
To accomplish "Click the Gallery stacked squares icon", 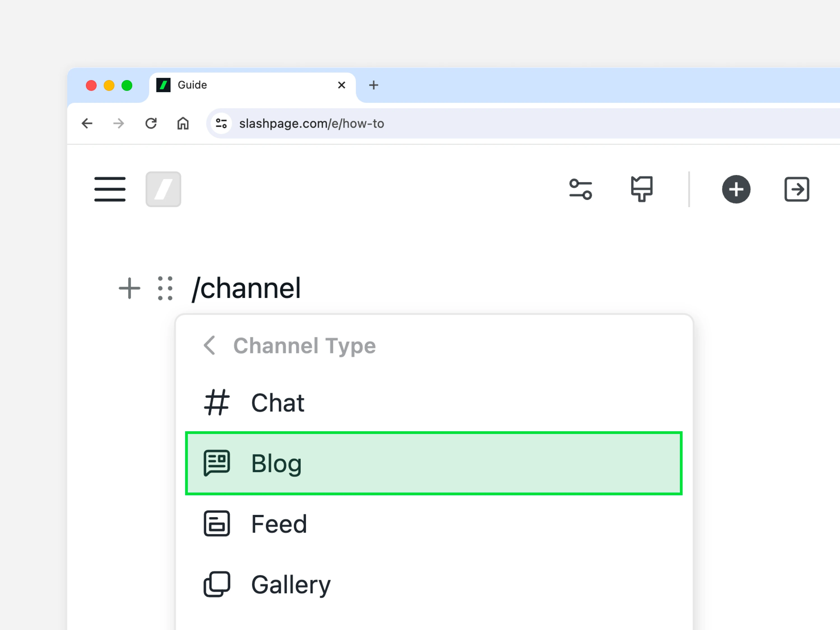I will 216,584.
